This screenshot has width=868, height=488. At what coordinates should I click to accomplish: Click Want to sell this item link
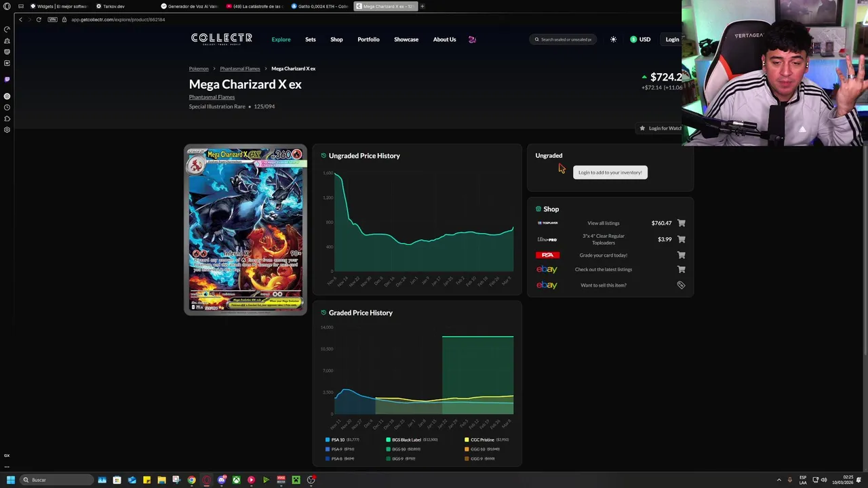point(603,285)
